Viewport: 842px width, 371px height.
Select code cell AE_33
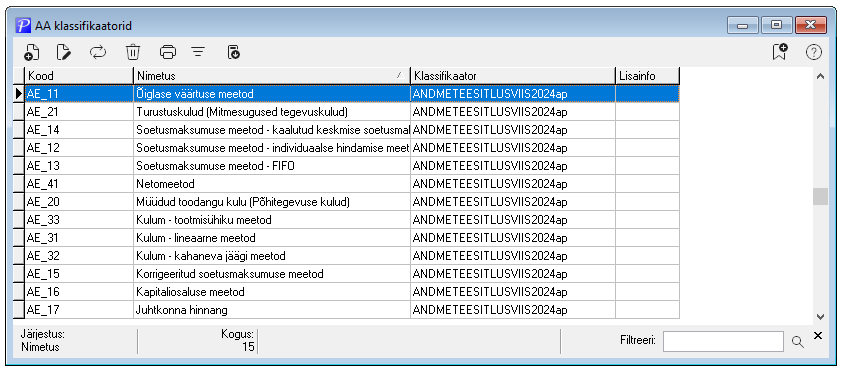click(79, 220)
